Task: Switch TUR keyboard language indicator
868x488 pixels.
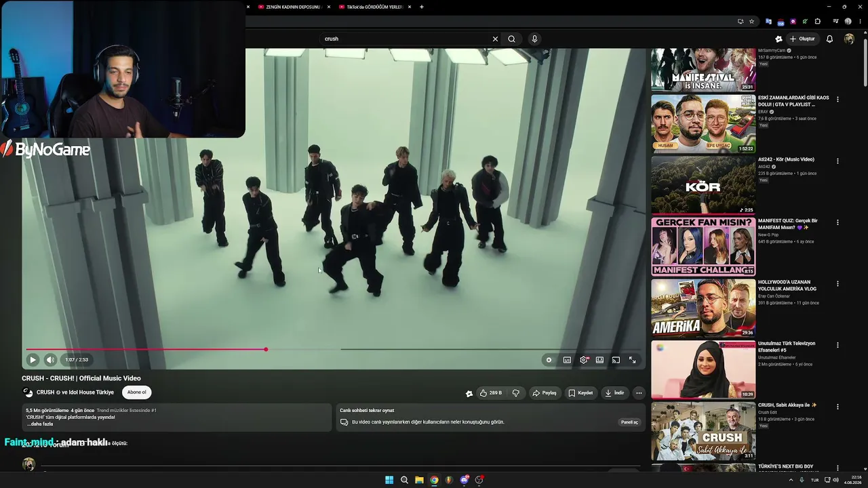Action: (x=814, y=480)
